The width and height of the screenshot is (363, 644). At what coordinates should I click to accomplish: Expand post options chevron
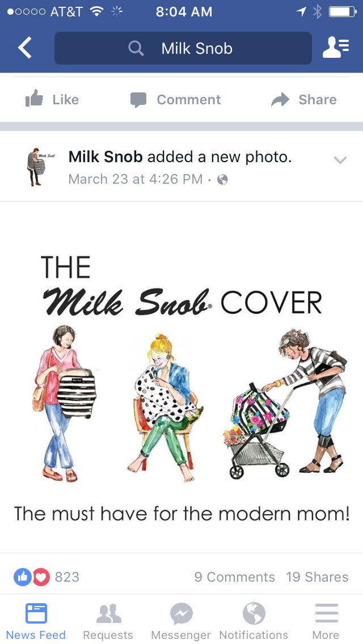340,160
